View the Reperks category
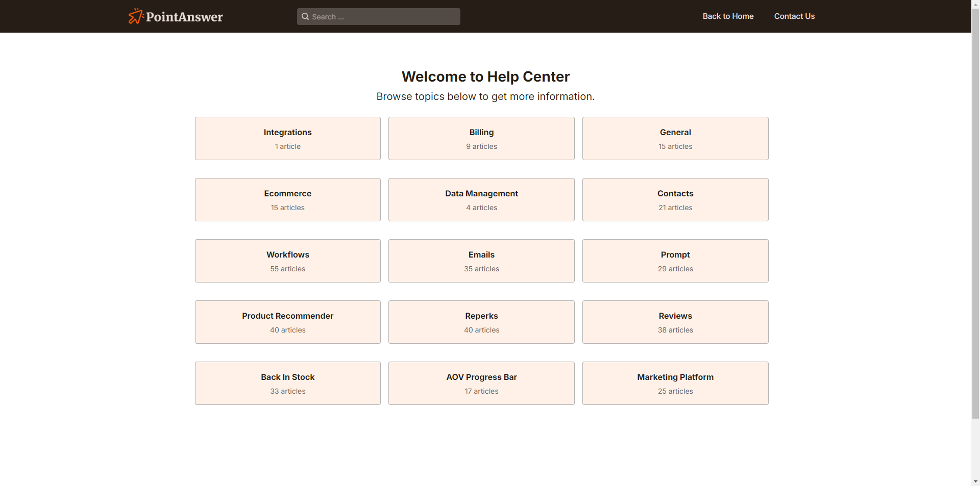 481,322
